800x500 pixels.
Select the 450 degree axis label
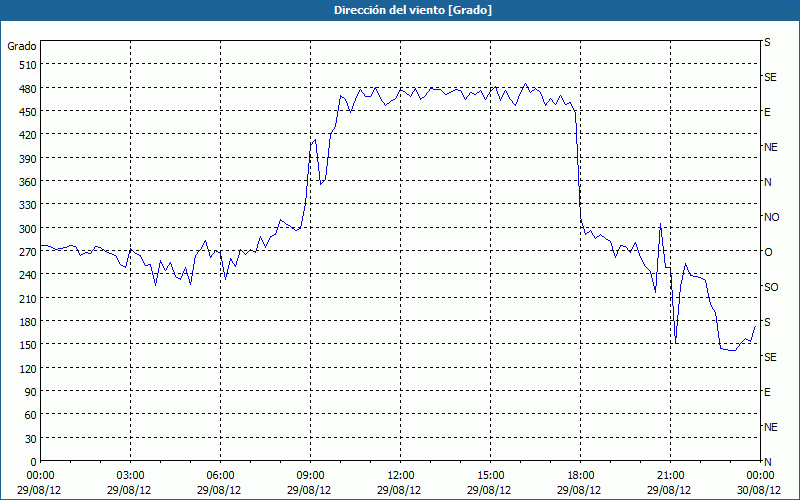[29, 112]
